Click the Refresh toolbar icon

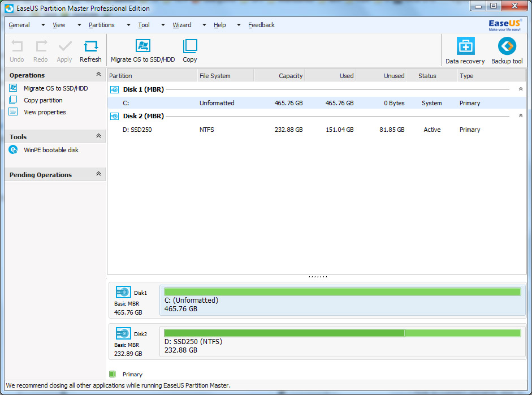pyautogui.click(x=90, y=46)
